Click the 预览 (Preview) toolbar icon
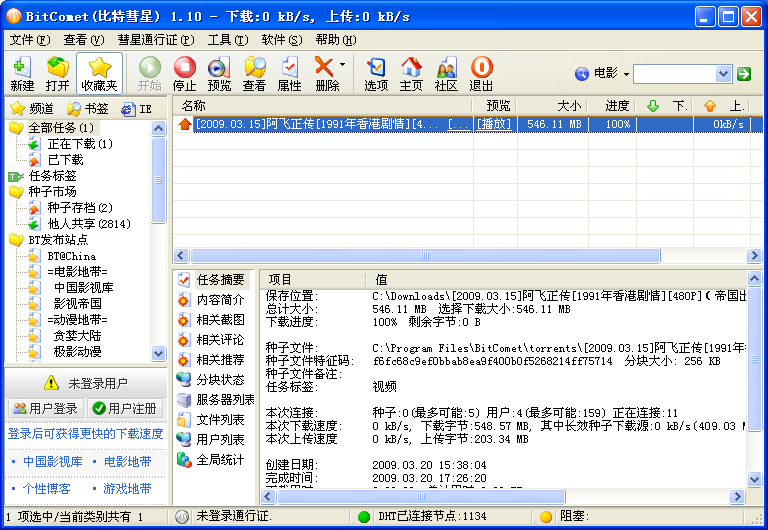Image resolution: width=768 pixels, height=530 pixels. coord(219,73)
